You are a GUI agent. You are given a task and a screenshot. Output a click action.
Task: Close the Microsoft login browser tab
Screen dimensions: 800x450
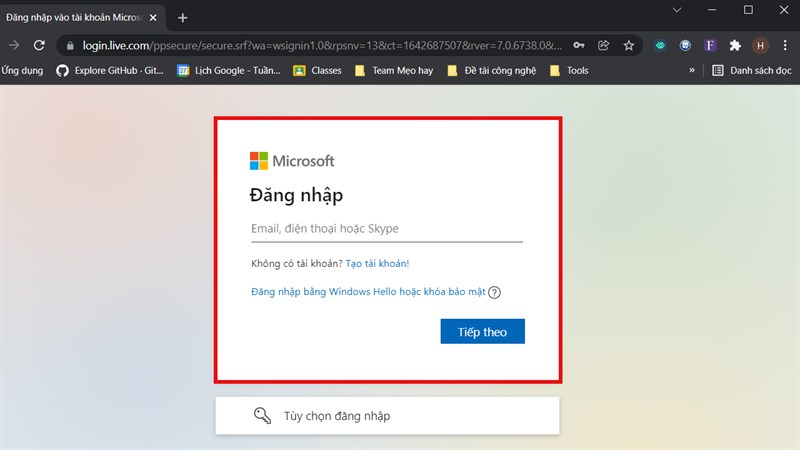(153, 18)
